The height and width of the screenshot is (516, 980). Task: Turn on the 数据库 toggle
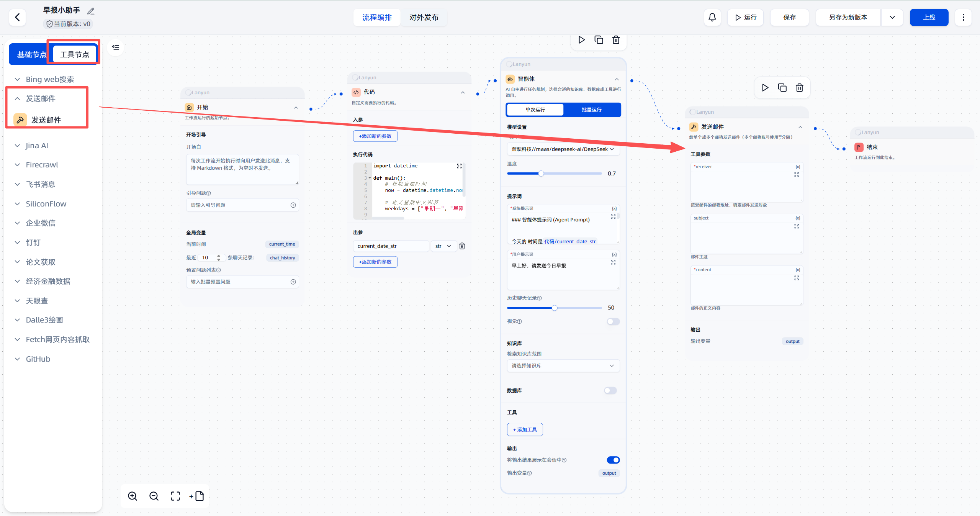pyautogui.click(x=610, y=390)
